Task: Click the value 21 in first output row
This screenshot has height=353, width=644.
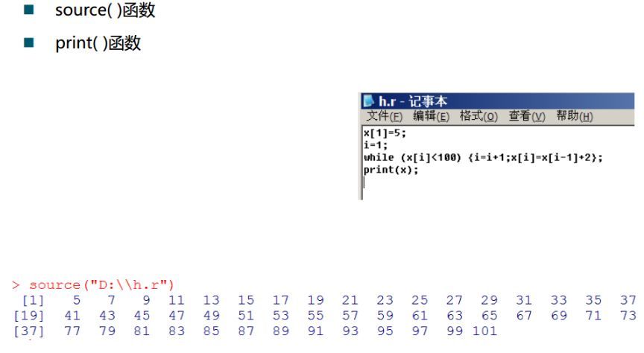Action: point(350,300)
